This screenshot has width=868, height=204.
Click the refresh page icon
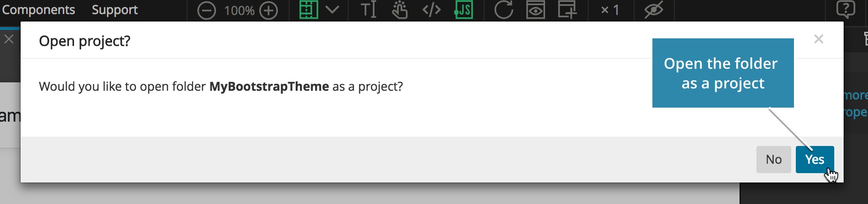click(x=504, y=10)
